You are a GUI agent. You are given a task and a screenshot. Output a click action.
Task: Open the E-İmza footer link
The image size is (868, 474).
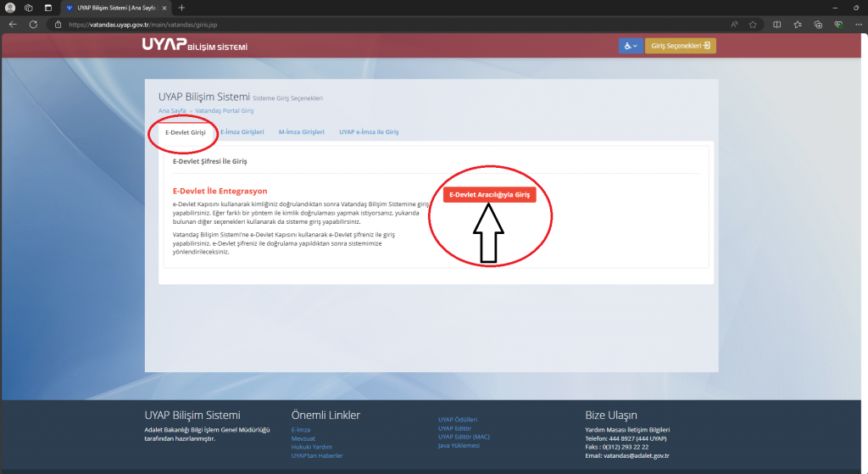[301, 430]
